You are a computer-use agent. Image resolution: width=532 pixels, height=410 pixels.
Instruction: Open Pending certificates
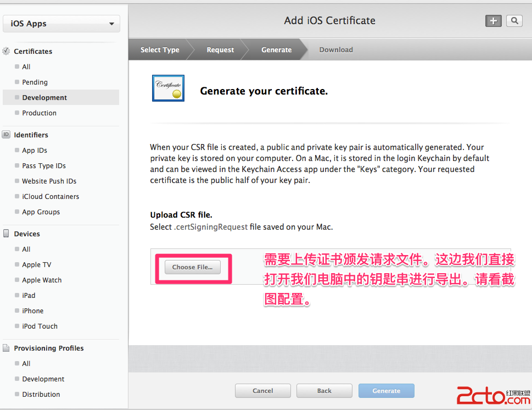tap(35, 82)
